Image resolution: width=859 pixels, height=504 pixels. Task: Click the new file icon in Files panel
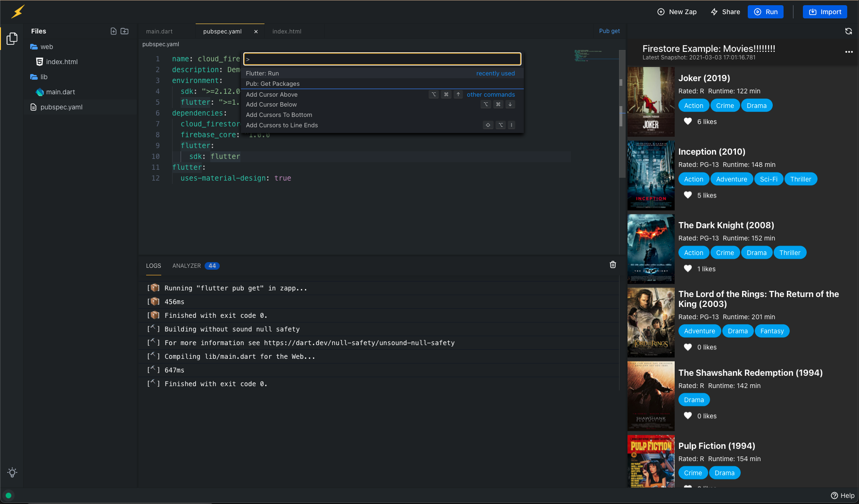[113, 31]
